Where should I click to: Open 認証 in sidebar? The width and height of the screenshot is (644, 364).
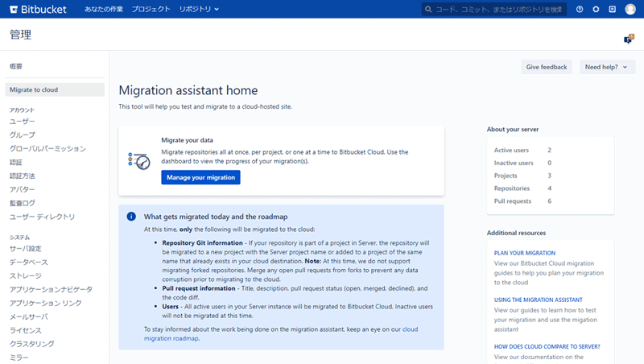[16, 163]
